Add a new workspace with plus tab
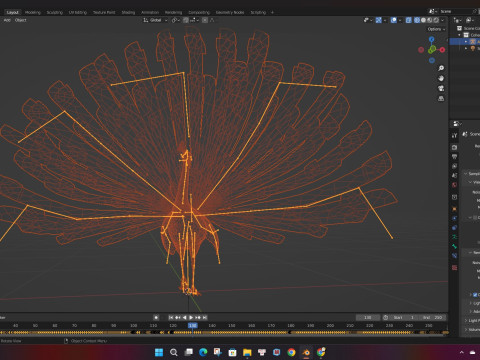 point(272,12)
